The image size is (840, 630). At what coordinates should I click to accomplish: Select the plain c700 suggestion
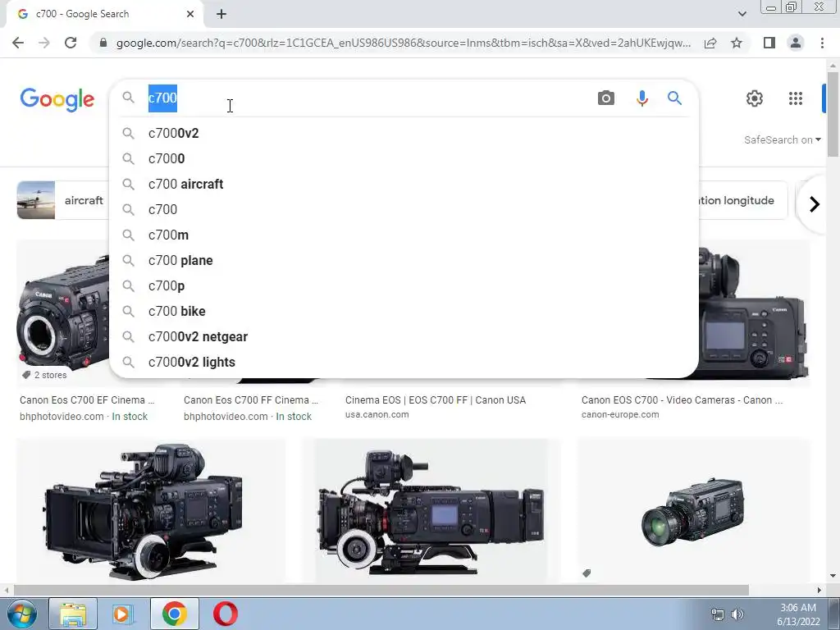click(x=404, y=209)
